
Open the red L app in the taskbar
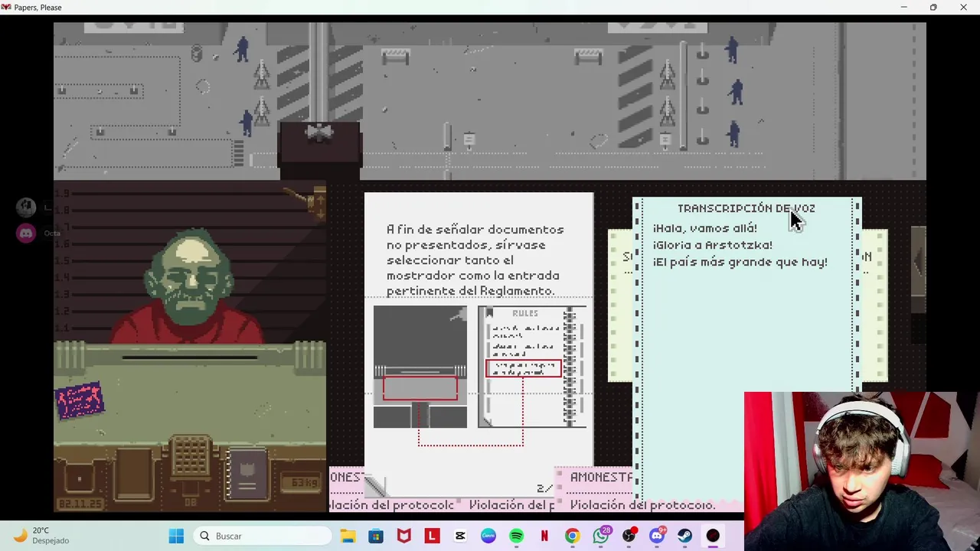433,536
